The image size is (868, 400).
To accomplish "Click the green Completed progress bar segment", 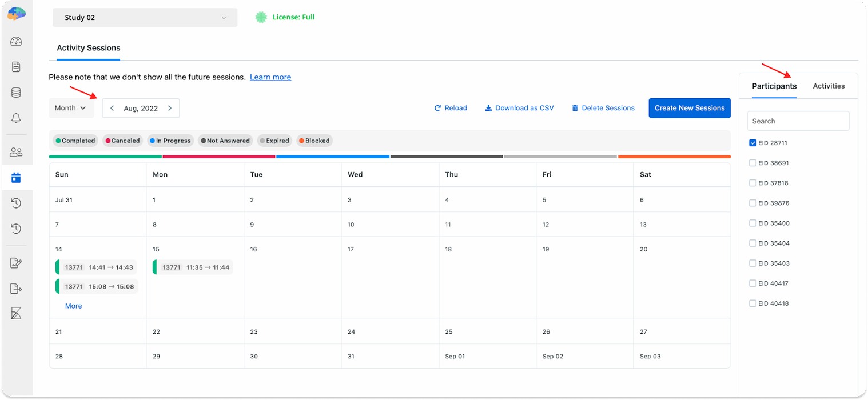I will [104, 156].
